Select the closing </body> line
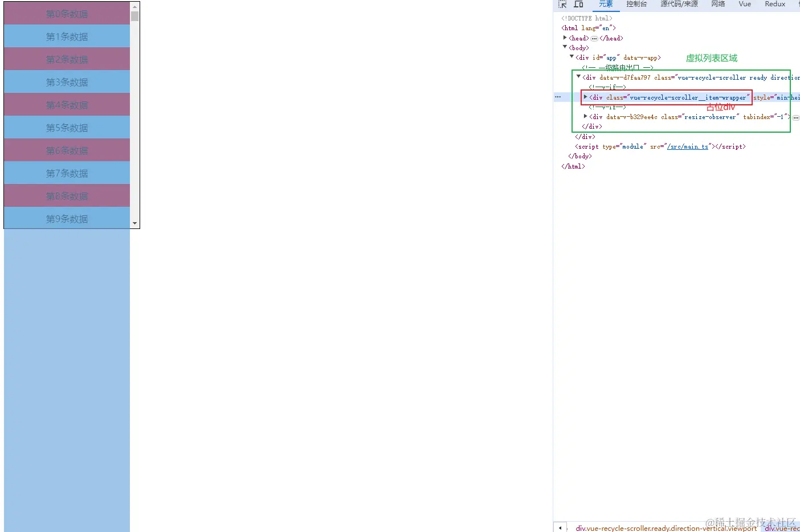 [580, 156]
